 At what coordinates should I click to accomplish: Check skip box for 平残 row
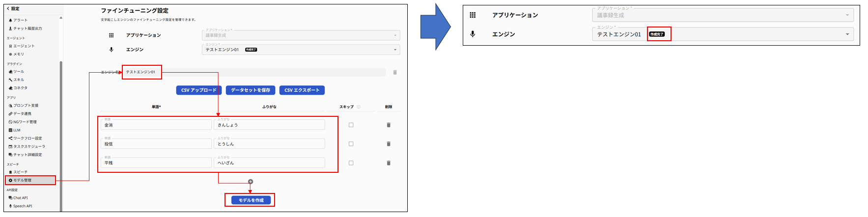351,163
